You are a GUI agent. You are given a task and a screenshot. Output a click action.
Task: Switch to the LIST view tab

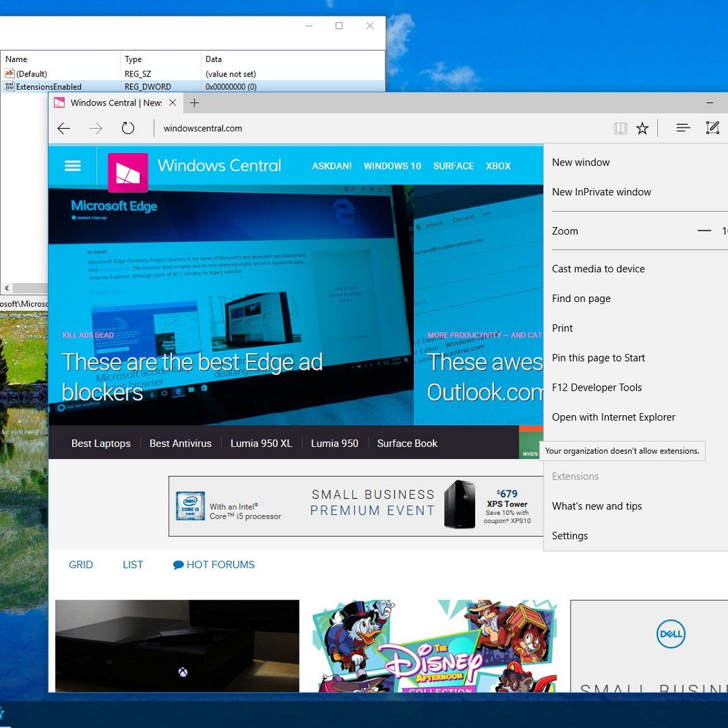133,564
